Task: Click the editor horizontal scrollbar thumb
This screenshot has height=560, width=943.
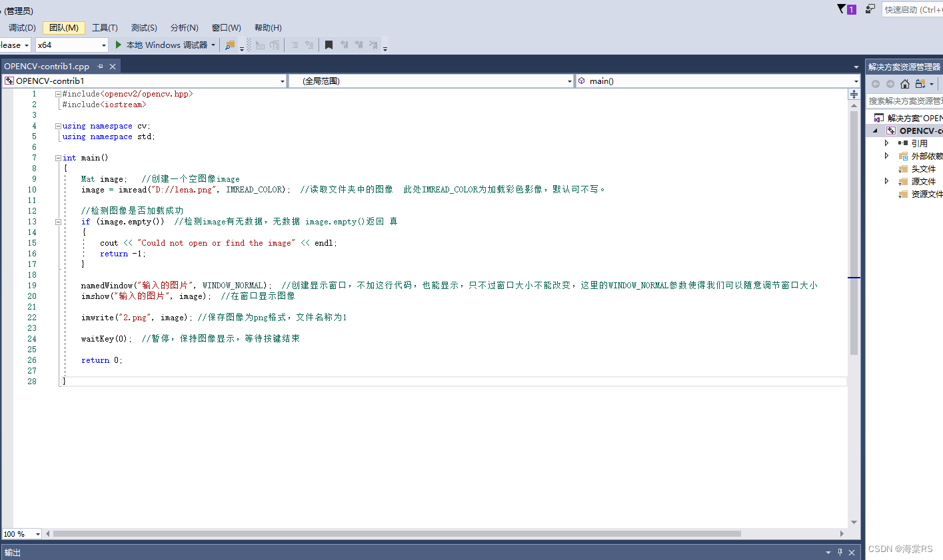Action: click(x=397, y=534)
